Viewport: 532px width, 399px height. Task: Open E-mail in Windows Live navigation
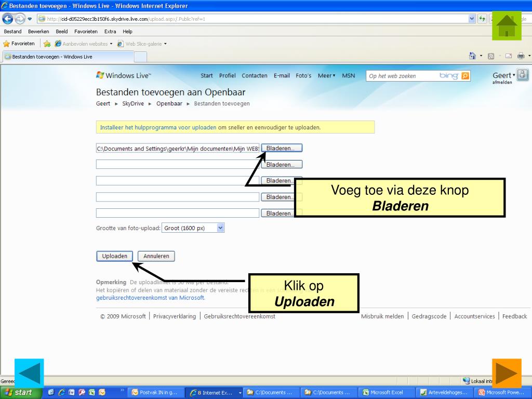pos(282,76)
